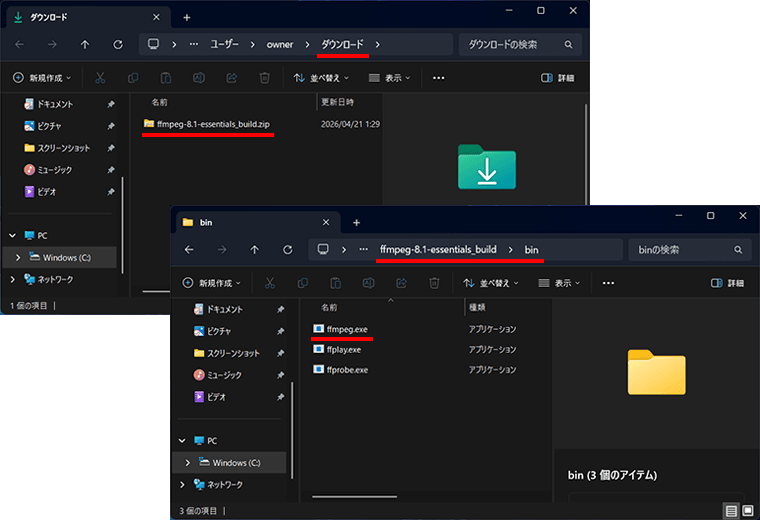
Task: Expand Windows (C:) in Downloads window sidebar
Action: point(18,257)
